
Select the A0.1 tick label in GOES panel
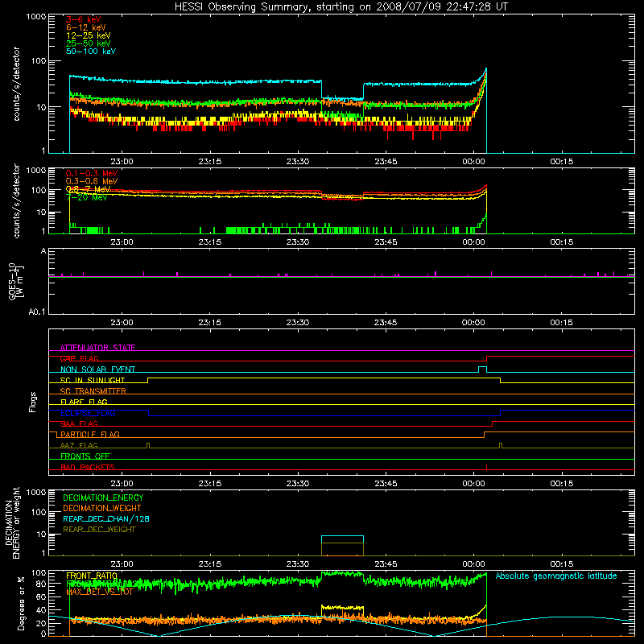coord(37,312)
